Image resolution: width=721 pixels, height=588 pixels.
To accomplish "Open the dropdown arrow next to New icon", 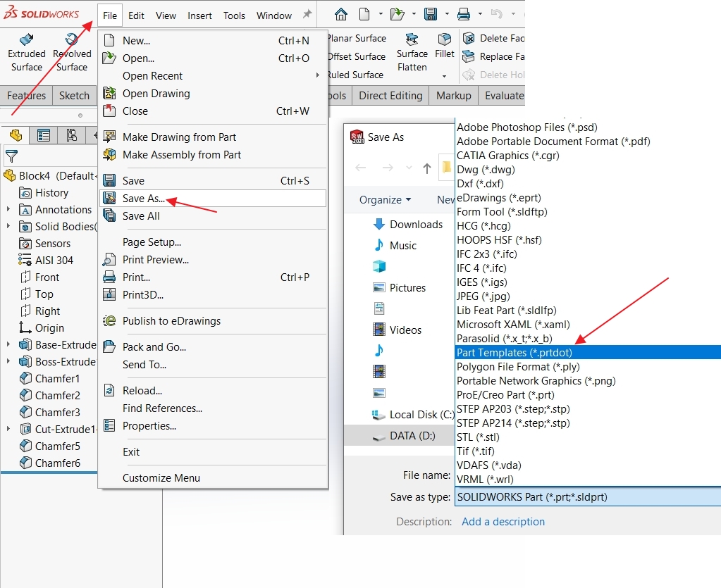I will click(381, 14).
